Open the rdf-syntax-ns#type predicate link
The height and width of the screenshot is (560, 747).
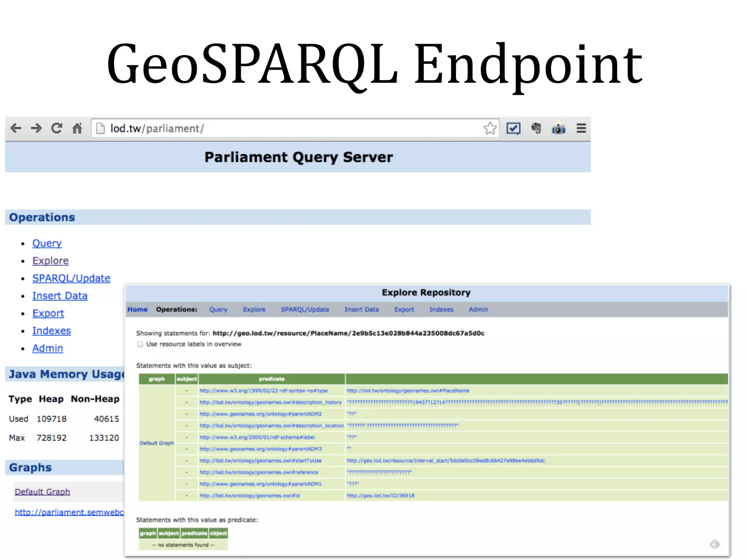tap(263, 391)
